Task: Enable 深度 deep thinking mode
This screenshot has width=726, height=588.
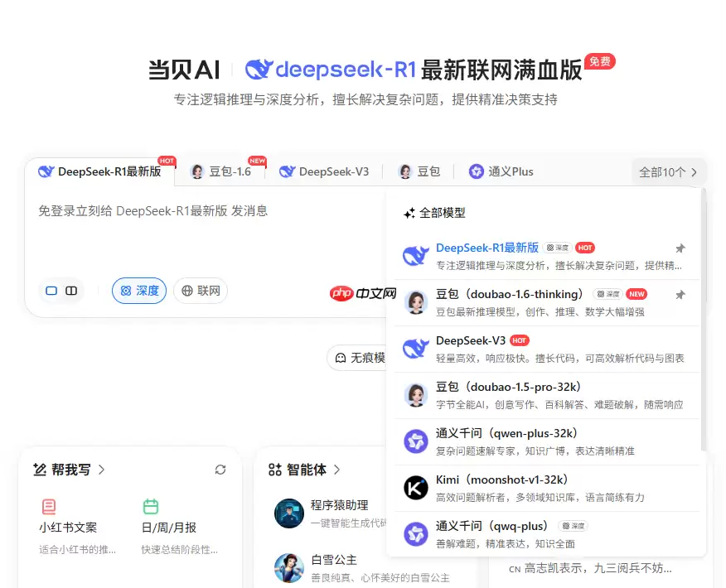Action: pyautogui.click(x=138, y=291)
